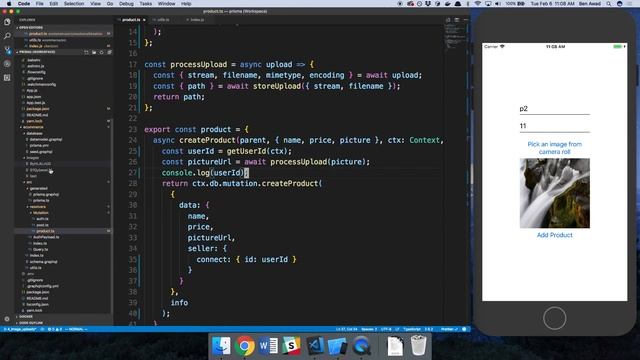This screenshot has width=640, height=360.
Task: Open the Source Control view
Action: pos(7,50)
